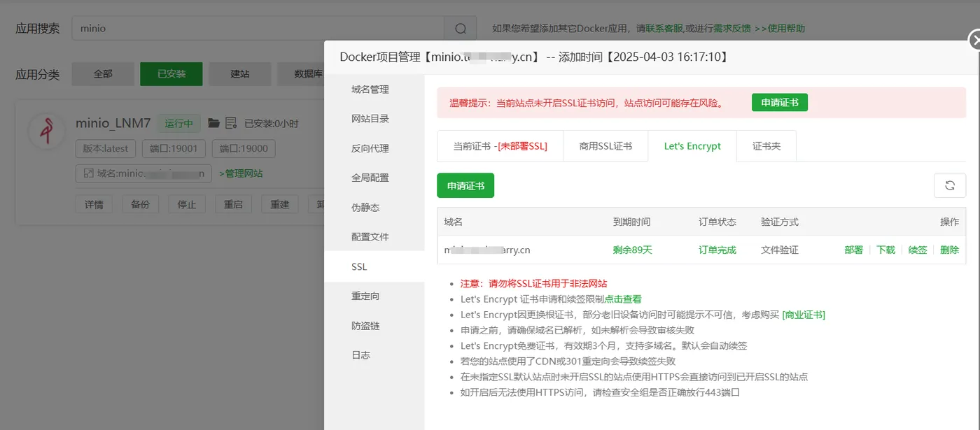Viewport: 980px width, 430px height.
Task: Select the 数据库 category filter
Action: click(301, 73)
